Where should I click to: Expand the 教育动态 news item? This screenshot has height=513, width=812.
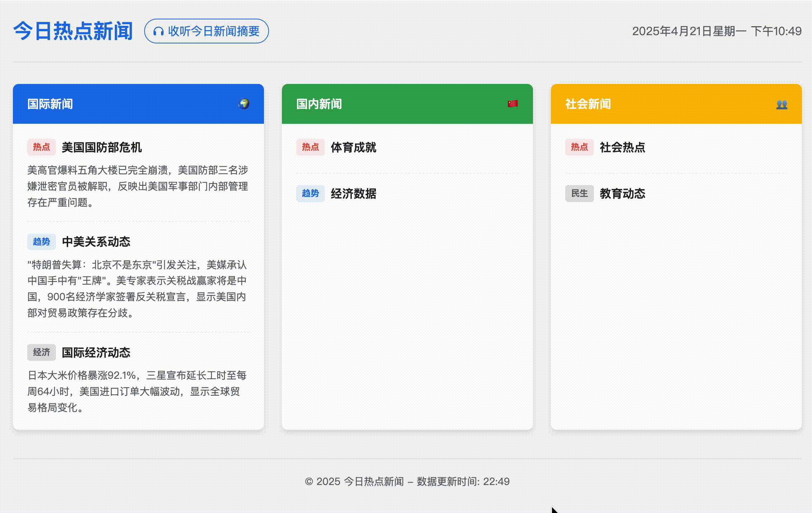pyautogui.click(x=622, y=194)
